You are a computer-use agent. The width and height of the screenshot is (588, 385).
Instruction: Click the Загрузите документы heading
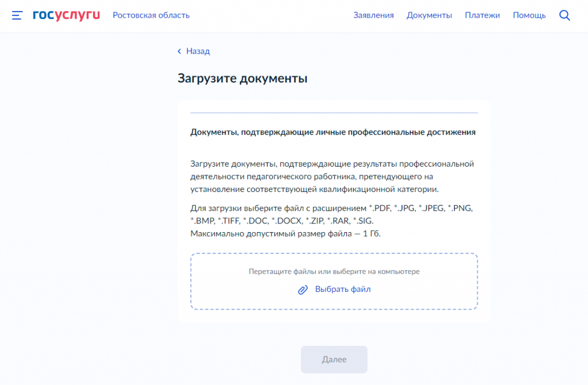point(243,78)
